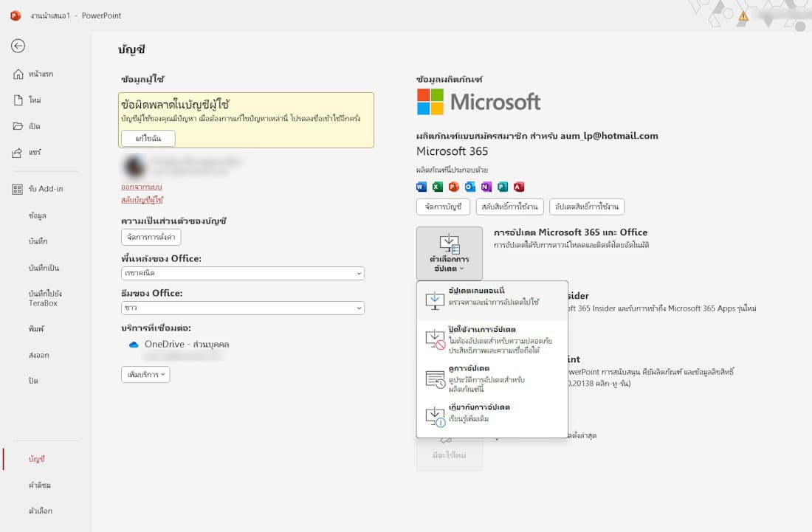Expand the พื้นหลังของ Office dropdown
The image size is (812, 532).
point(242,273)
